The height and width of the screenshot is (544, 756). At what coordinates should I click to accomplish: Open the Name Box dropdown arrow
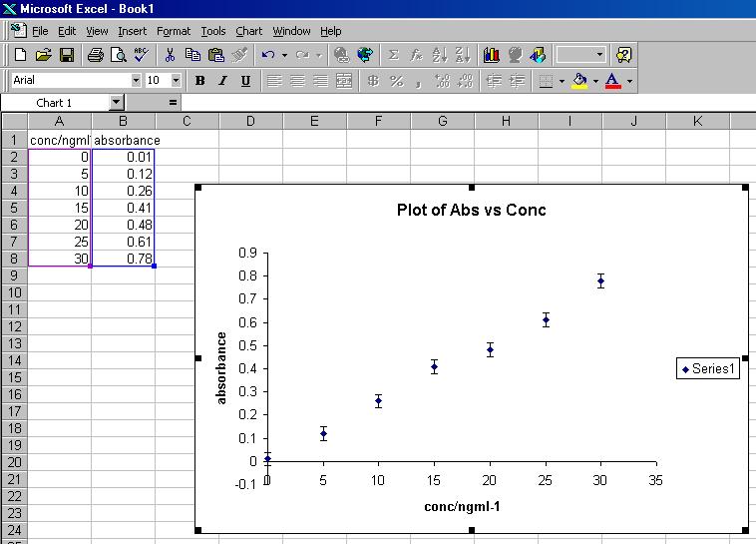point(116,103)
